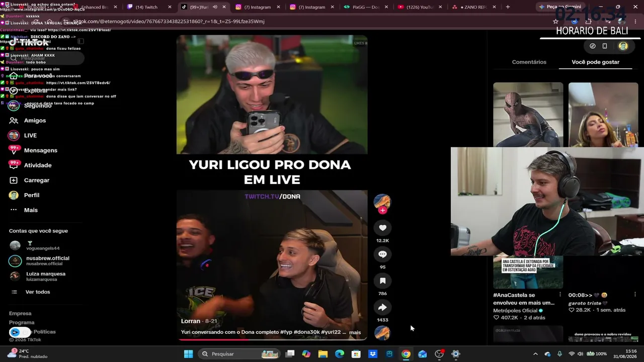Open Lorran's profile from the video caption

click(x=191, y=321)
